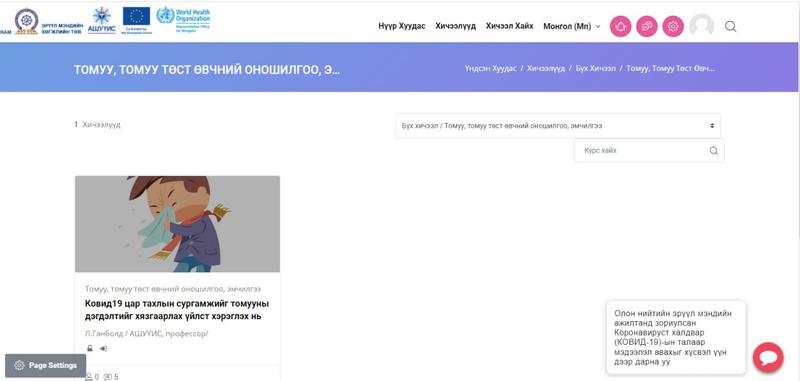Click the comments icon showing 5
Screen dimensions: 800x381
(111, 377)
